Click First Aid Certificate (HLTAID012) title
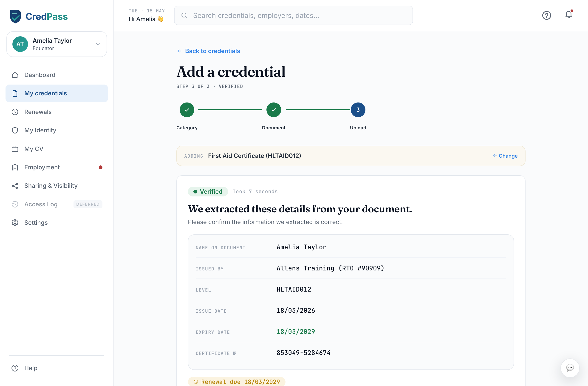The image size is (588, 386). pos(254,156)
